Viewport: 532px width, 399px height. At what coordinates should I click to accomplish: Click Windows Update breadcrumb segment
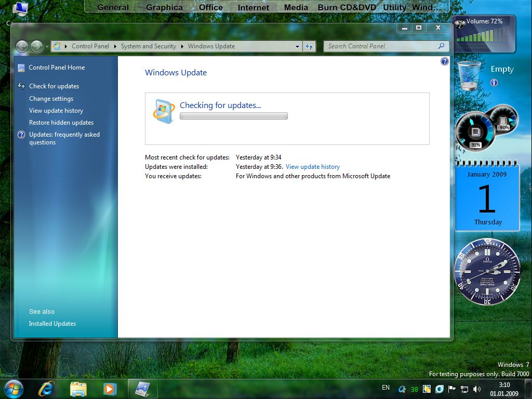211,46
